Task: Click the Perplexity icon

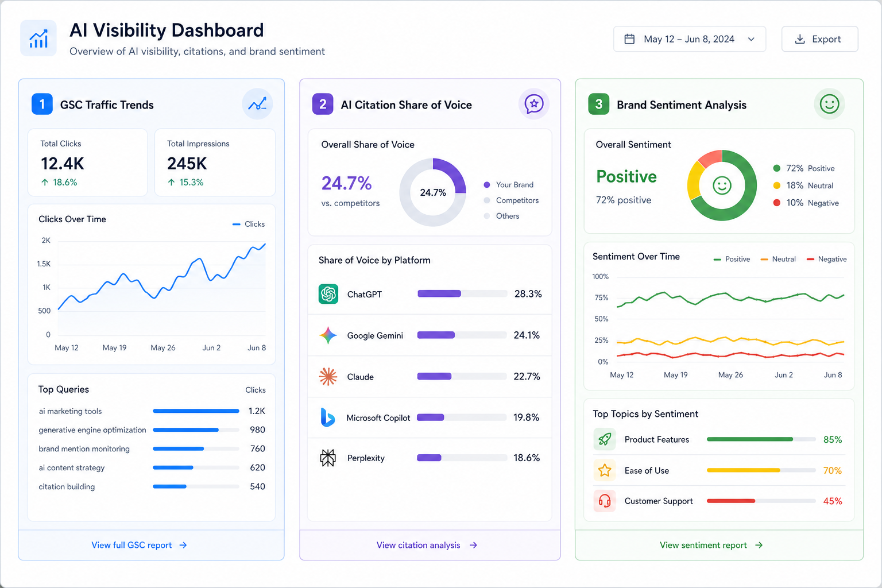Action: [328, 458]
